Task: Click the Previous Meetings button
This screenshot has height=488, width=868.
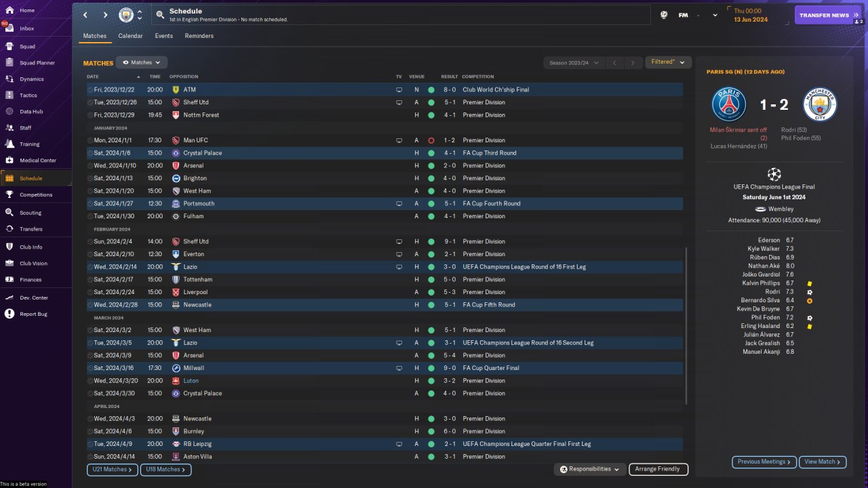Action: (764, 462)
